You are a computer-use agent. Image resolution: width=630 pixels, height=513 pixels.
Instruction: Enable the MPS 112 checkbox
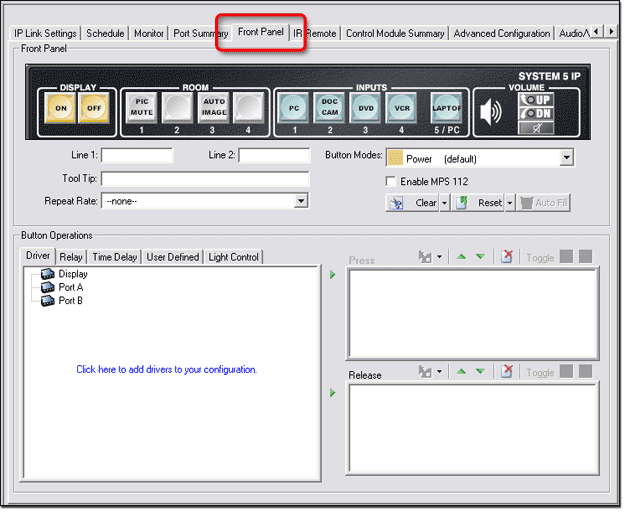(x=392, y=182)
